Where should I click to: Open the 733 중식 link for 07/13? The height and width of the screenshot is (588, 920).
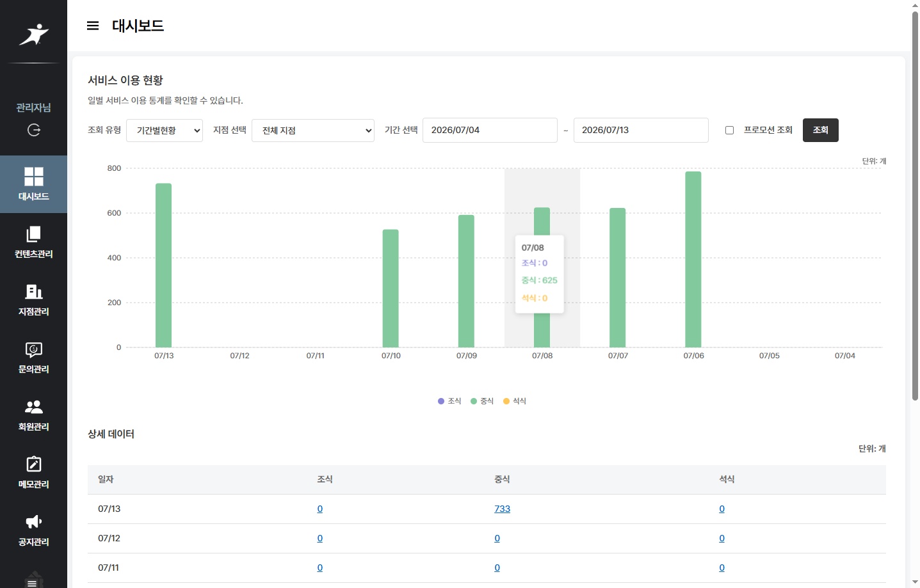coord(503,509)
